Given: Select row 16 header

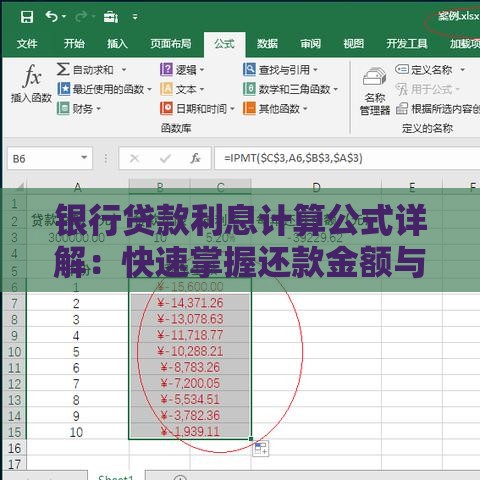Looking at the screenshot, I should coord(14,448).
